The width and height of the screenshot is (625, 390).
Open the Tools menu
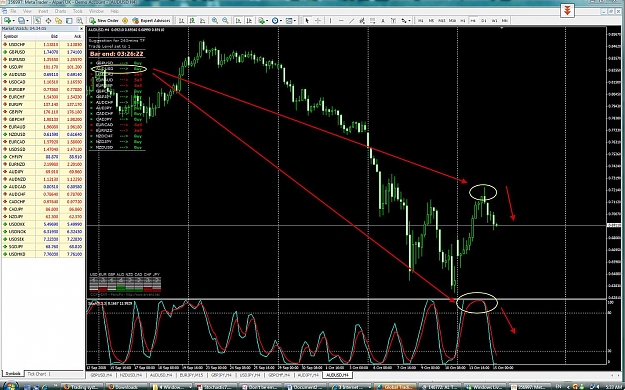pos(78,11)
